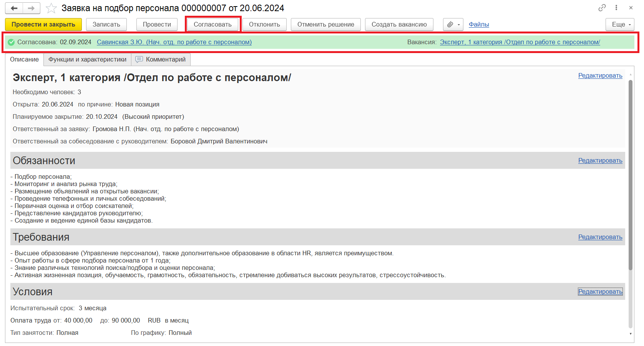Click the Согласовать button
This screenshot has height=346, width=644.
(212, 25)
